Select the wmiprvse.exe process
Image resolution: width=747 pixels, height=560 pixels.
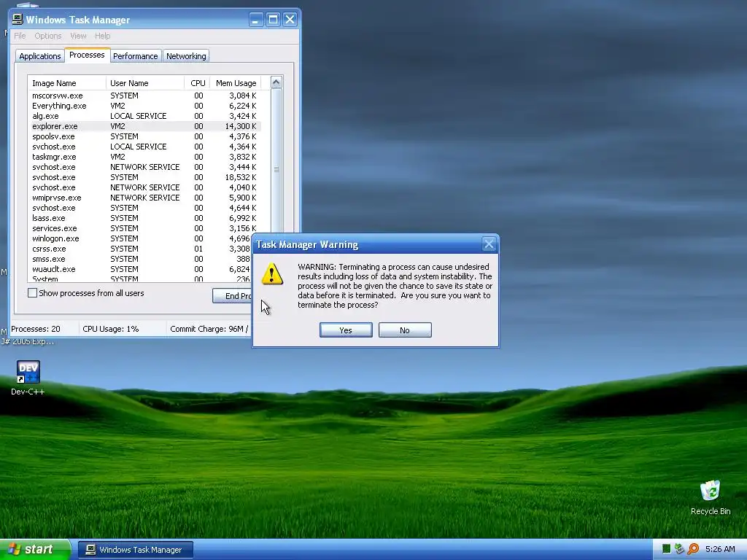144,198
